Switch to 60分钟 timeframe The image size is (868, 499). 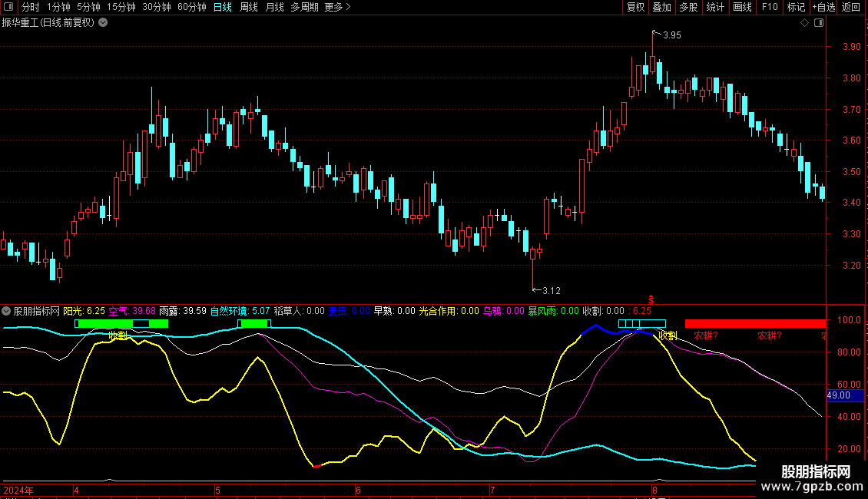(x=191, y=7)
